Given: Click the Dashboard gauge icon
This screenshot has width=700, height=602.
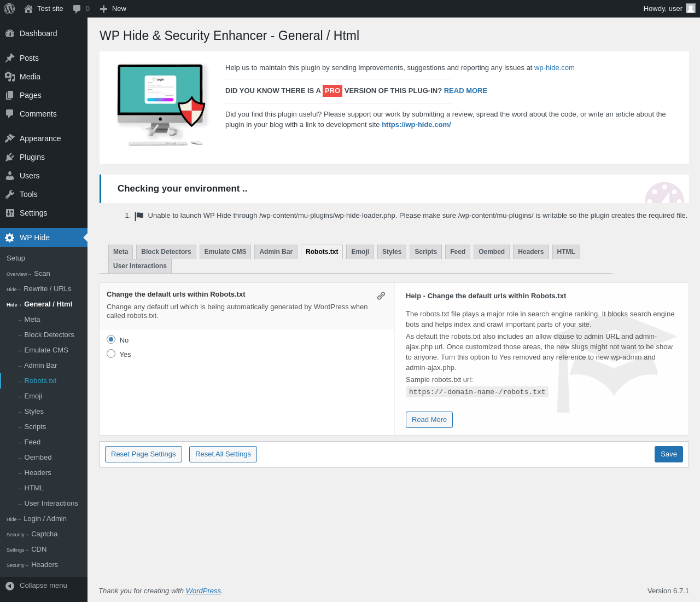Looking at the screenshot, I should [10, 33].
